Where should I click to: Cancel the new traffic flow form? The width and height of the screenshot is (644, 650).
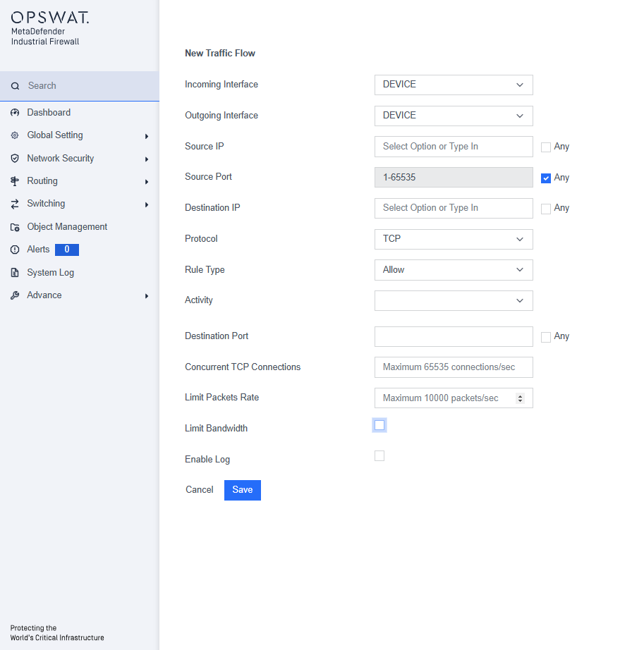(x=200, y=490)
